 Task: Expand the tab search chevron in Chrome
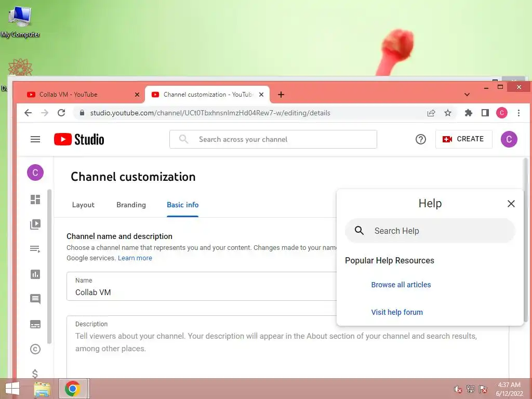point(467,95)
